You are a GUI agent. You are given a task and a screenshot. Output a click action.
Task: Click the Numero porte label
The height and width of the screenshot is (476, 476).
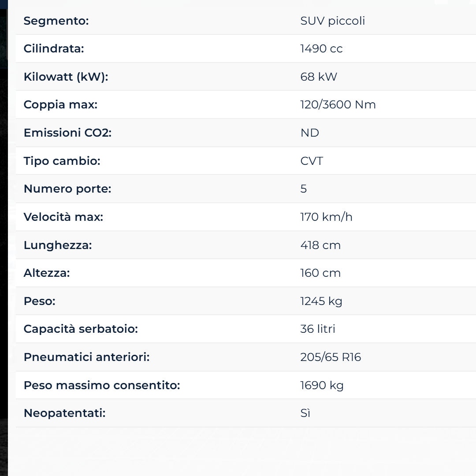click(x=67, y=189)
